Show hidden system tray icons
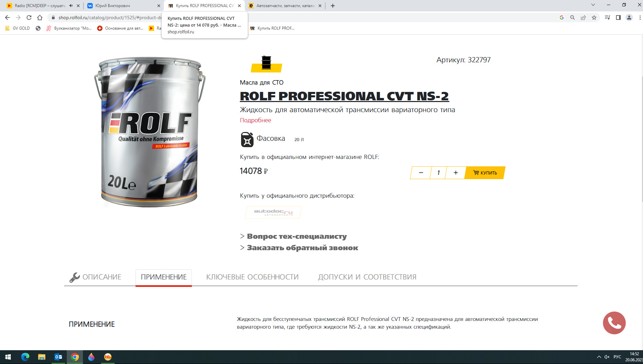This screenshot has width=643, height=364. [x=599, y=357]
